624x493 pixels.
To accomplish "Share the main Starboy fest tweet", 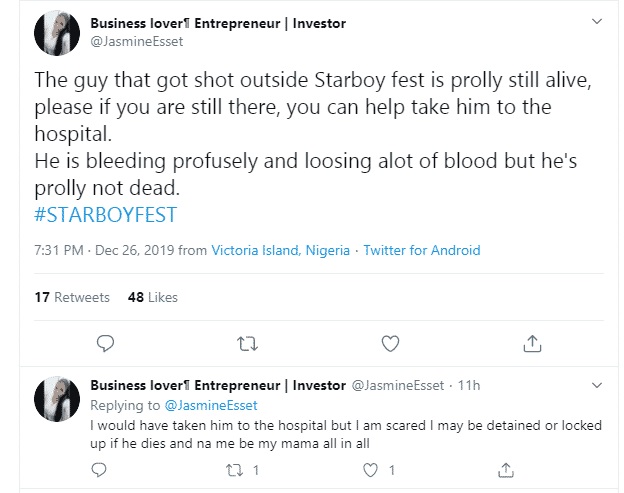I will [x=532, y=343].
